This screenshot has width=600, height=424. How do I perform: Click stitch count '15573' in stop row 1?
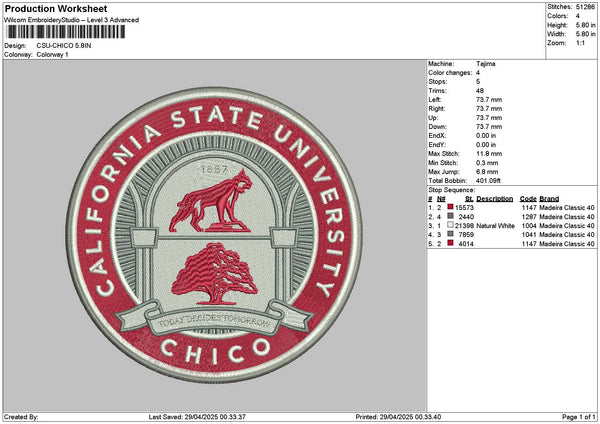(465, 208)
